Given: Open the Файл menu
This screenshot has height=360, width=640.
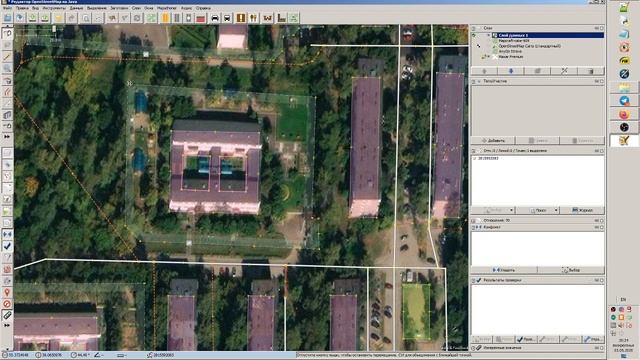Looking at the screenshot, I should point(7,8).
